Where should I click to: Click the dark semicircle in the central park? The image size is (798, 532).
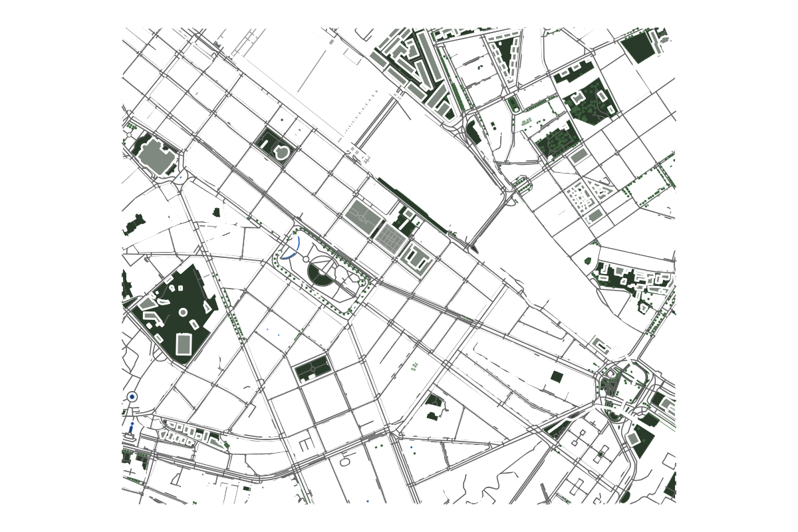tap(321, 273)
